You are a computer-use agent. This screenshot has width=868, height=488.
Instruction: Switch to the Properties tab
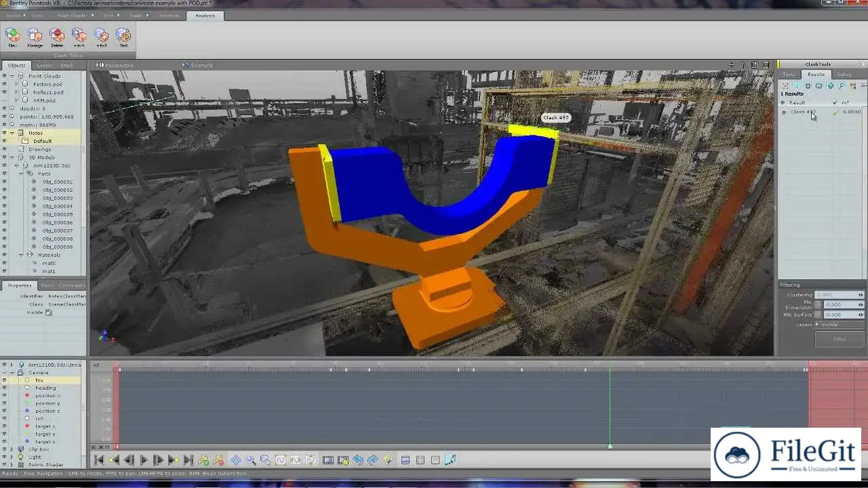pos(20,285)
